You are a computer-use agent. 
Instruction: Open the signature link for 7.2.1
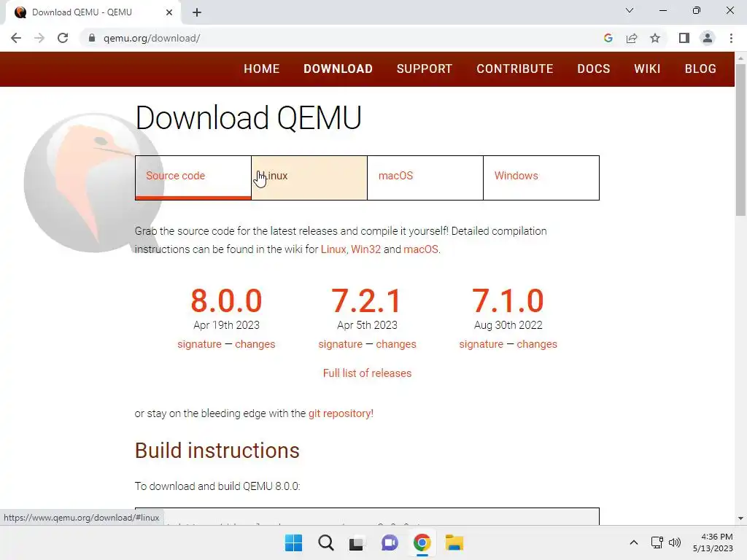(x=340, y=344)
